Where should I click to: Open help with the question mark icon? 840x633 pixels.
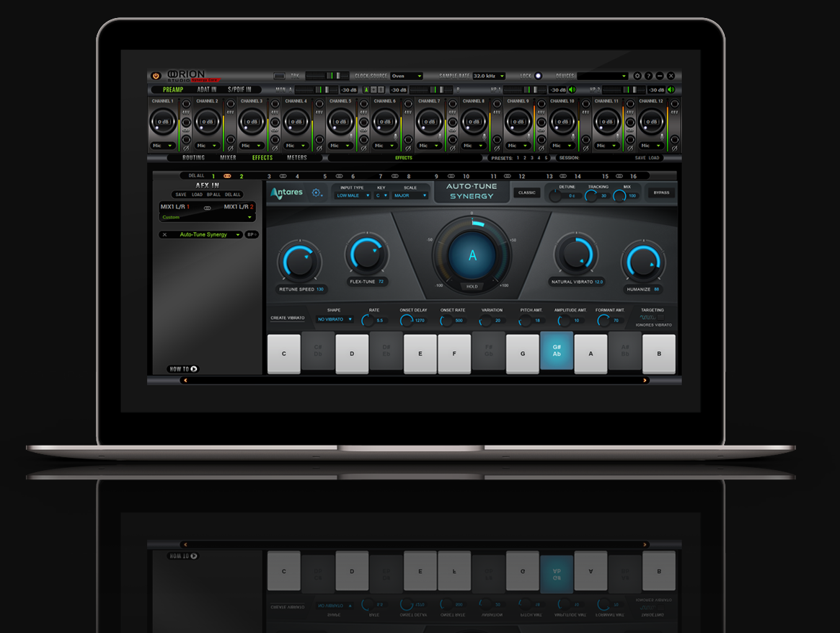point(648,76)
